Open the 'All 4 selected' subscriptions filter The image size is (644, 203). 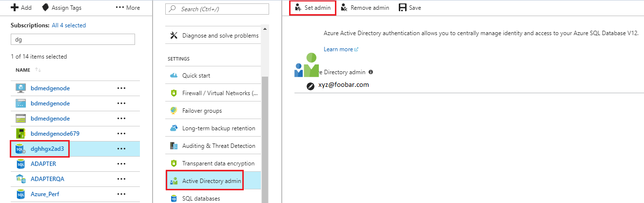click(x=69, y=25)
